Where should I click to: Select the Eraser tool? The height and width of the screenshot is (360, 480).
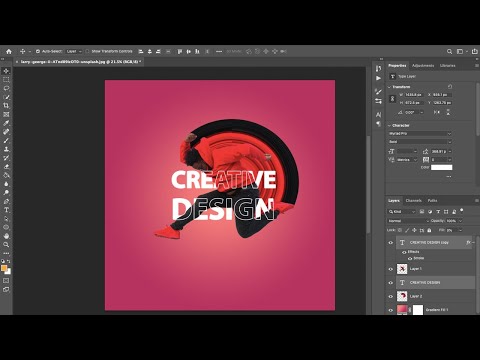click(x=6, y=166)
